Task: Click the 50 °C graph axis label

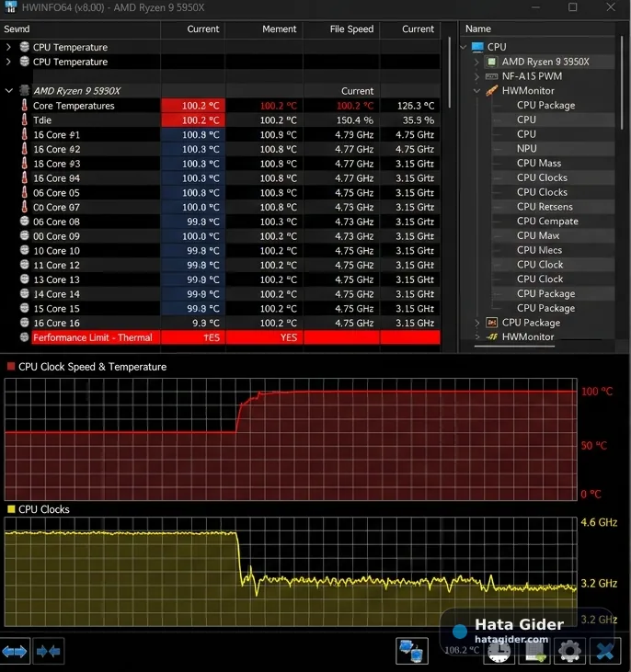Action: click(x=593, y=445)
